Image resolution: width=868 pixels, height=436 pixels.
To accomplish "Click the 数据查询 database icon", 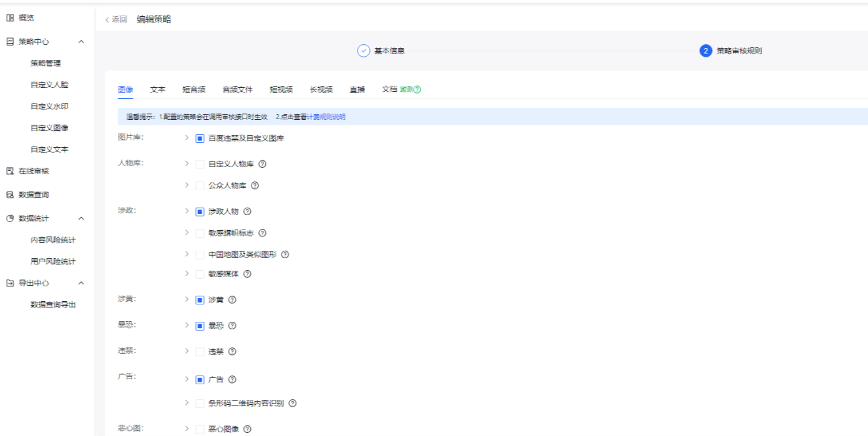I will click(10, 195).
